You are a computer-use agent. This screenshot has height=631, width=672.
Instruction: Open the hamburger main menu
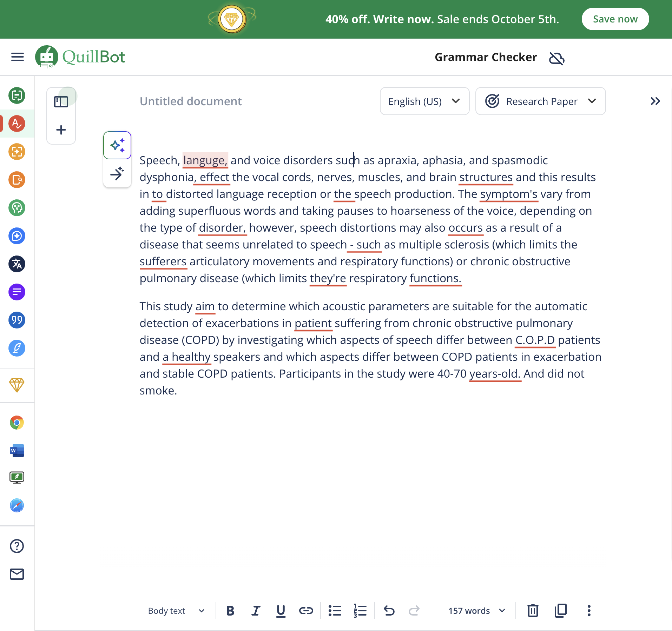[x=18, y=57]
